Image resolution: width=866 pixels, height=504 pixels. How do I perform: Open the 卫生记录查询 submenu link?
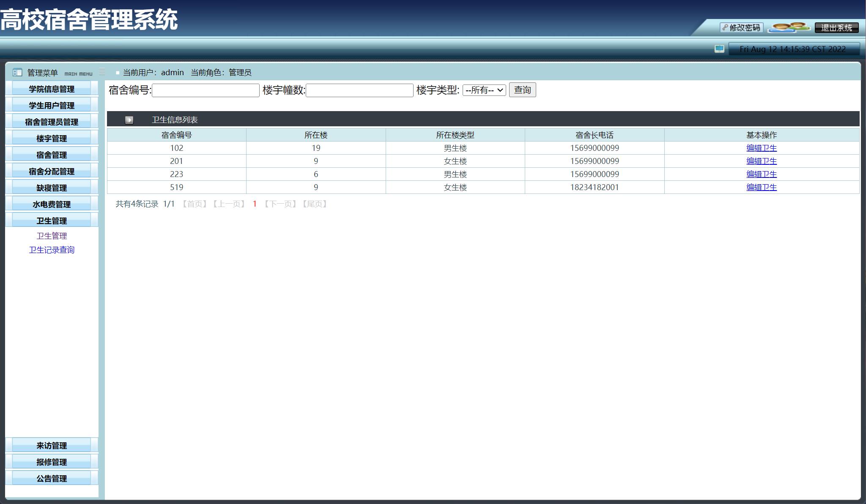point(52,250)
